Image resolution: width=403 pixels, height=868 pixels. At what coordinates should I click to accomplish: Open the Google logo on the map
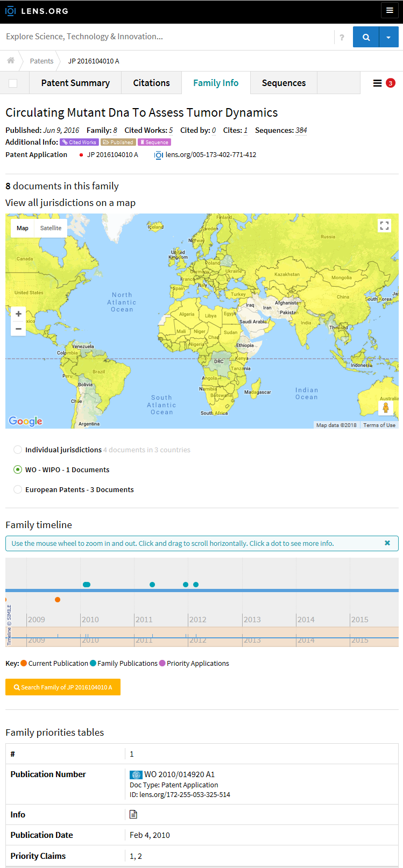pyautogui.click(x=25, y=421)
